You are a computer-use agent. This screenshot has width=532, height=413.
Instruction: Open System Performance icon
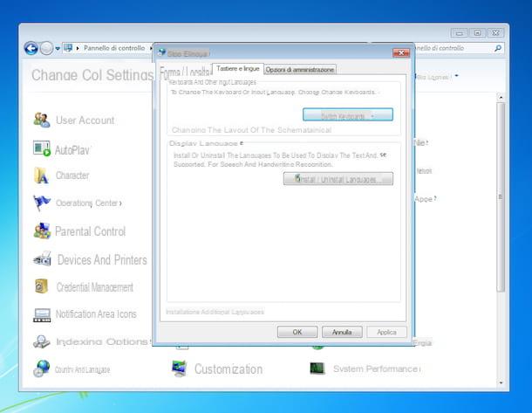(x=317, y=368)
